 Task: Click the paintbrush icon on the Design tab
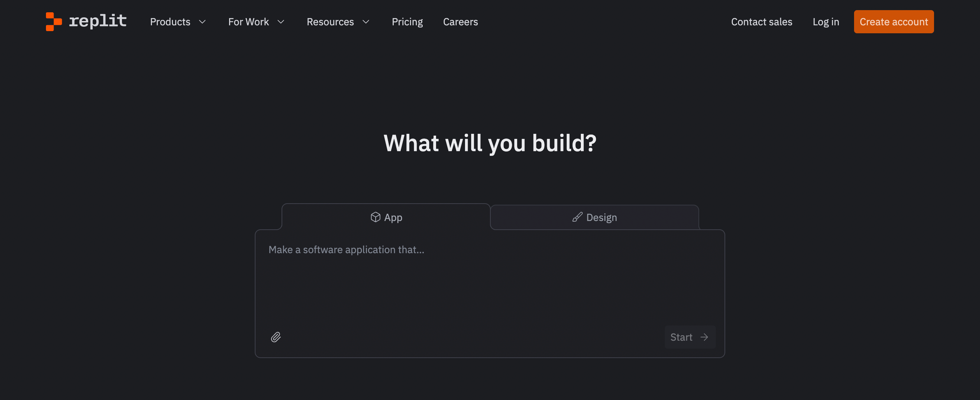[x=577, y=217]
